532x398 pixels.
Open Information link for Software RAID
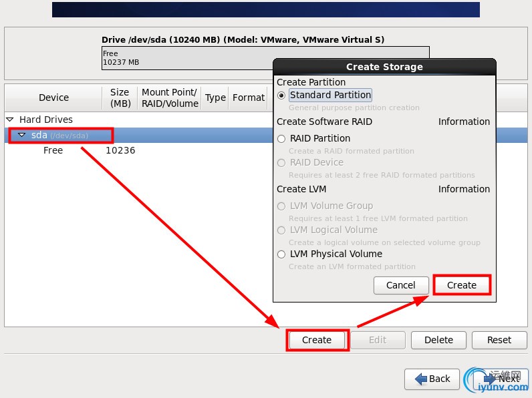point(464,122)
